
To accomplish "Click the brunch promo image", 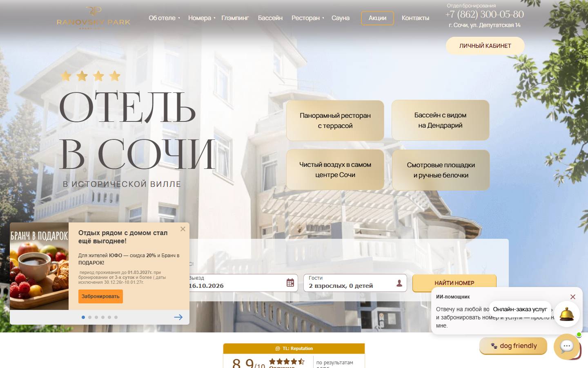I will click(39, 266).
